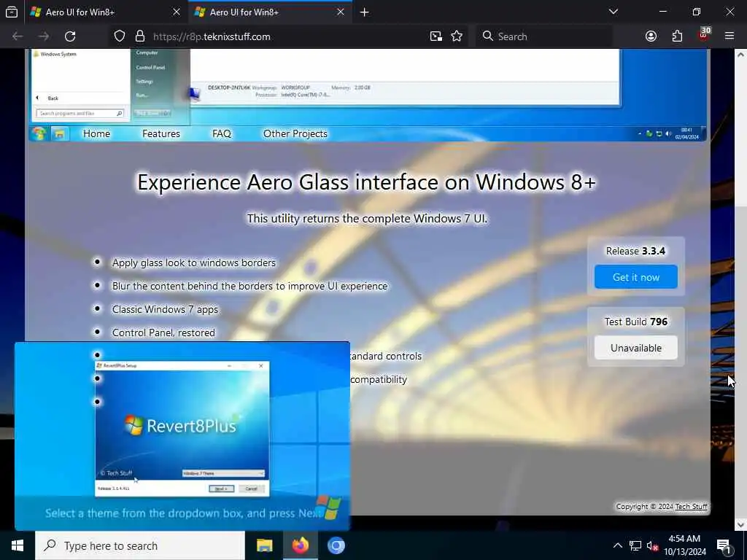This screenshot has width=747, height=560.
Task: Click headline Experience Aero Glass interface
Action: tap(366, 182)
